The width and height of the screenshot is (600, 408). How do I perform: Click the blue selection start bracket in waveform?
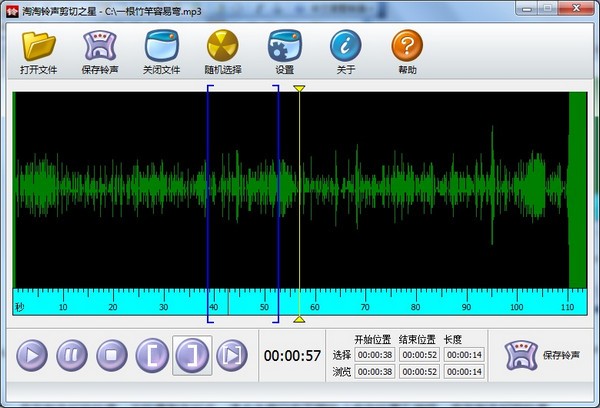tap(209, 200)
